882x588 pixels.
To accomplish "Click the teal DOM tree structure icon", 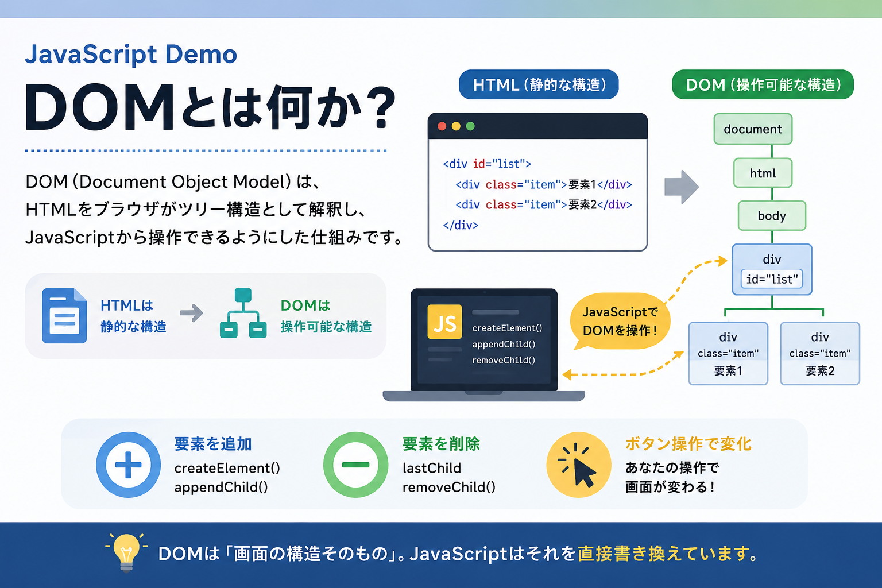I will pos(243,313).
